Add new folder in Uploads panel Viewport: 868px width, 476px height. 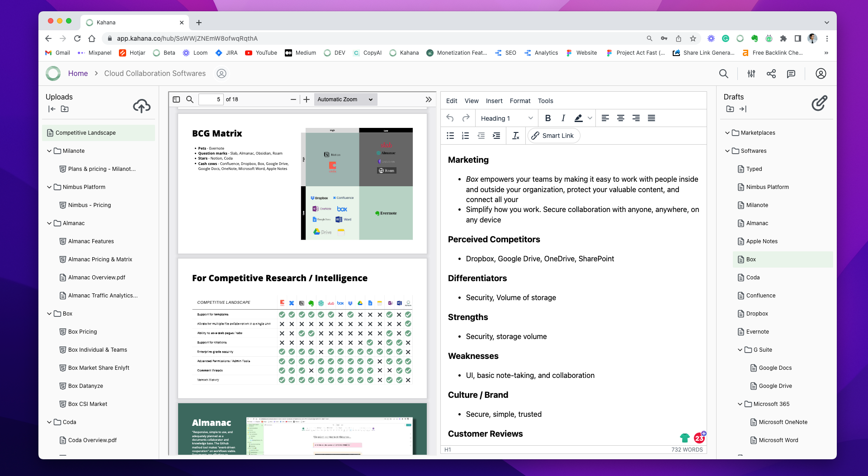pos(65,109)
